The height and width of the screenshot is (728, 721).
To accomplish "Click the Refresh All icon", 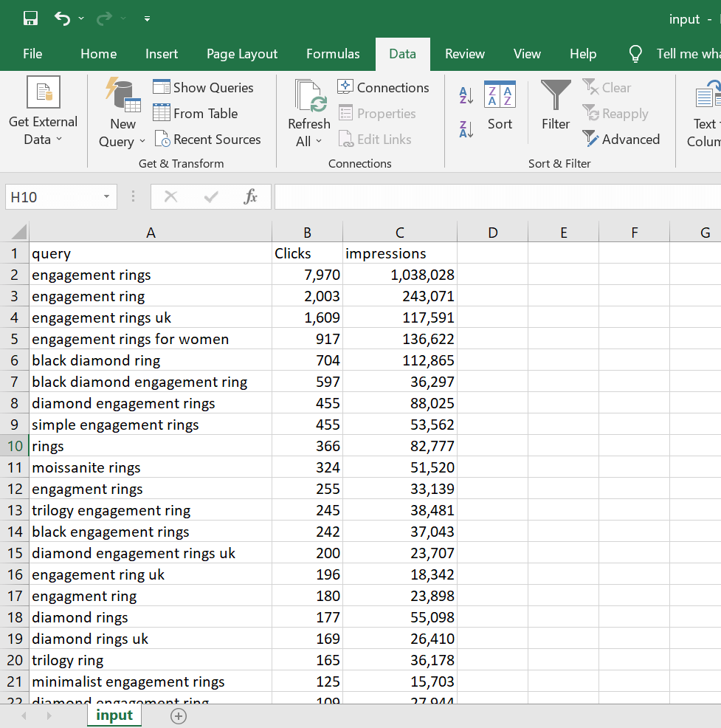I will point(309,96).
